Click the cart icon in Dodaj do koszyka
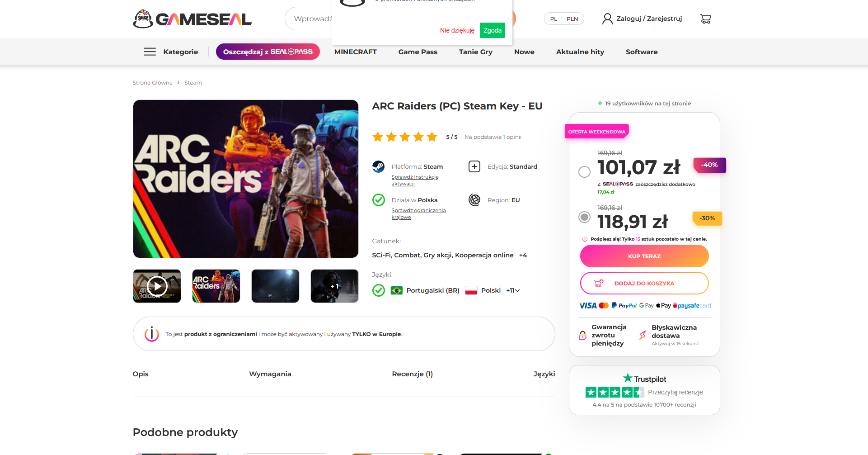 pyautogui.click(x=599, y=284)
